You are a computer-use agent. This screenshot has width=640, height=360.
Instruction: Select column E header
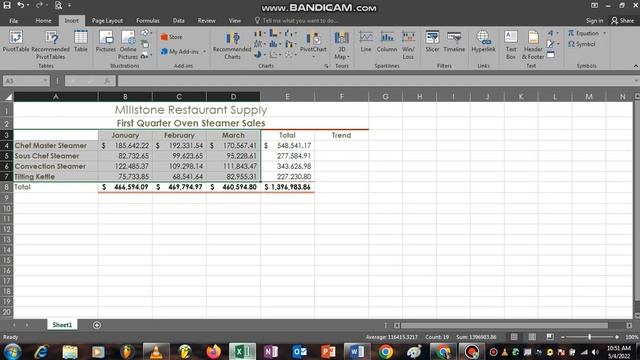coord(287,97)
